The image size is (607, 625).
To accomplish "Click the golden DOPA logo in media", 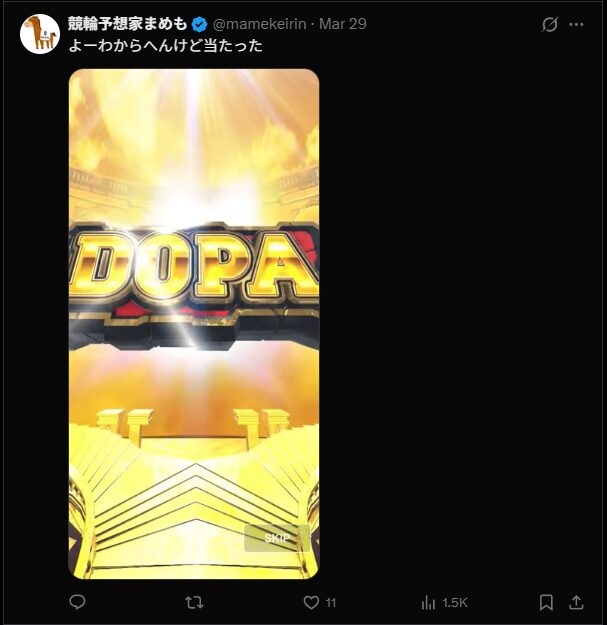I will pos(194,266).
